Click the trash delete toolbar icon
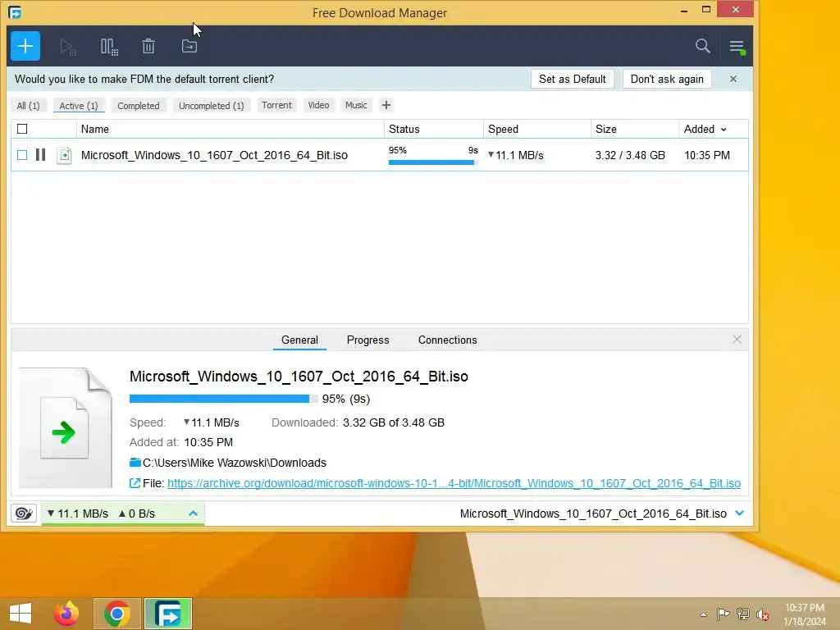The image size is (840, 630). coord(148,47)
